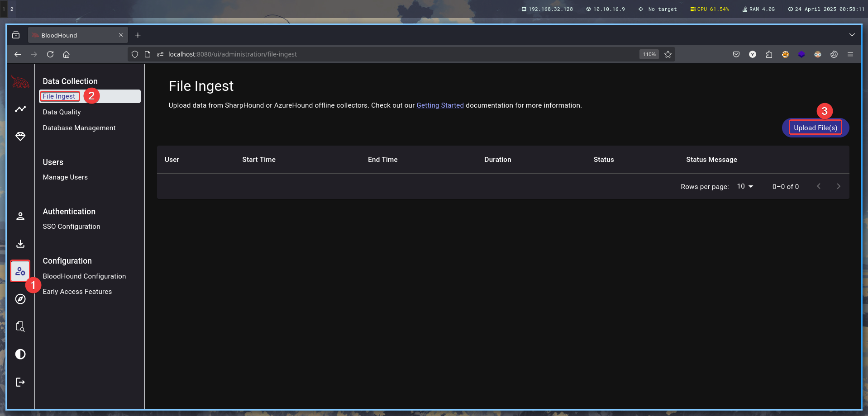Open Early Access Features settings
This screenshot has width=868, height=416.
point(77,292)
